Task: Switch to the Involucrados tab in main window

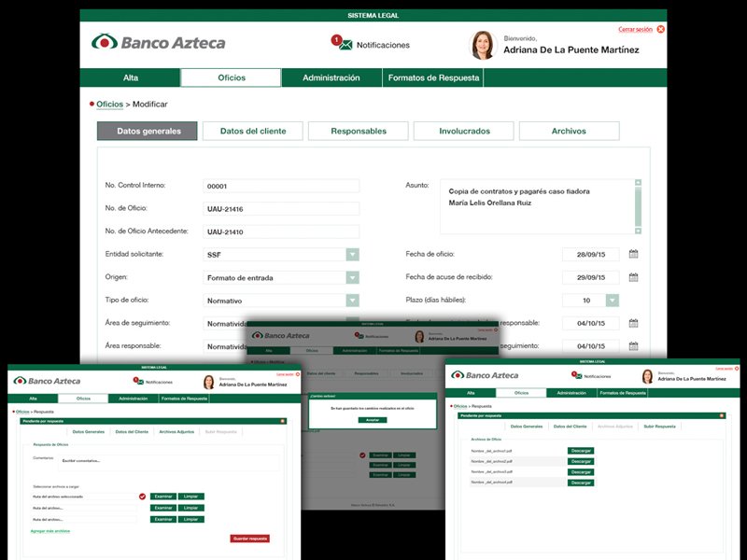Action: pyautogui.click(x=464, y=131)
